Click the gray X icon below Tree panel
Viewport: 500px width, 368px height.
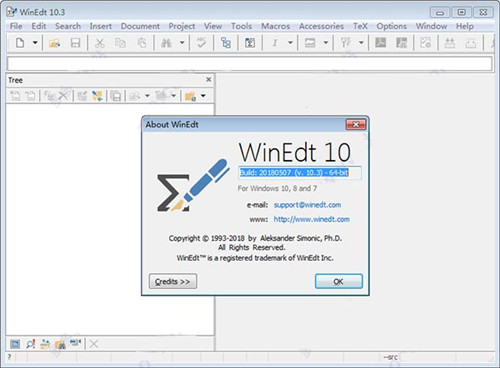point(94,344)
